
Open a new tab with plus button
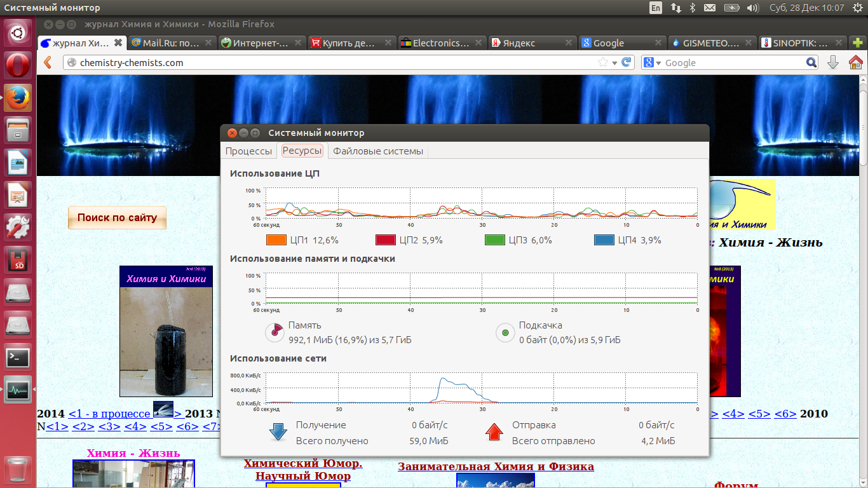[x=858, y=43]
